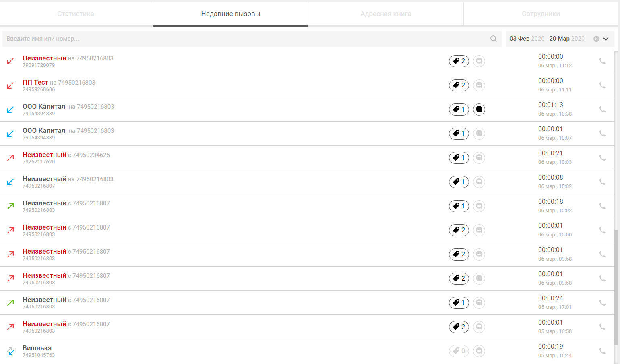Open comment bubble on 16:58 call
The image size is (620, 364).
pyautogui.click(x=479, y=327)
